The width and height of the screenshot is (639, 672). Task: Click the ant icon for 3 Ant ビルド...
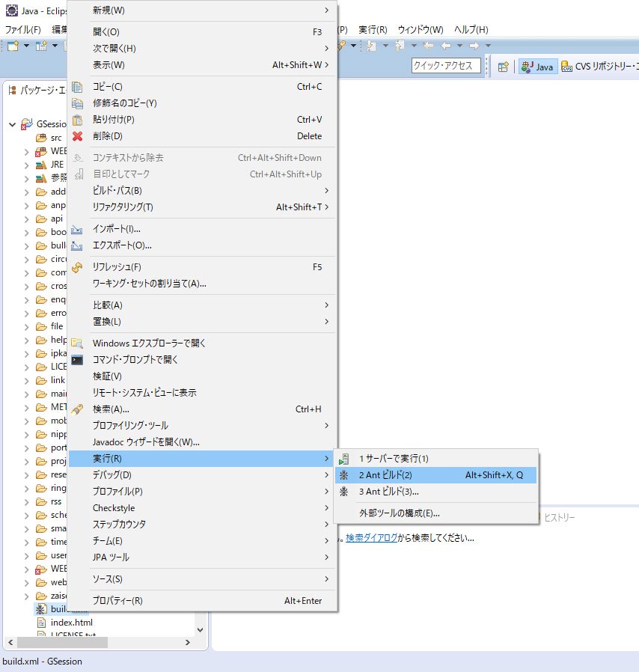pos(343,492)
